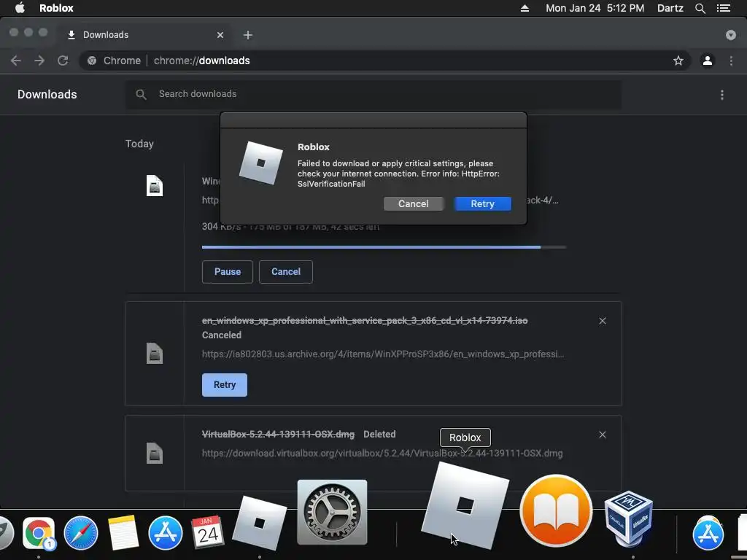Remove the Windows XP ISO entry from list

coord(602,321)
